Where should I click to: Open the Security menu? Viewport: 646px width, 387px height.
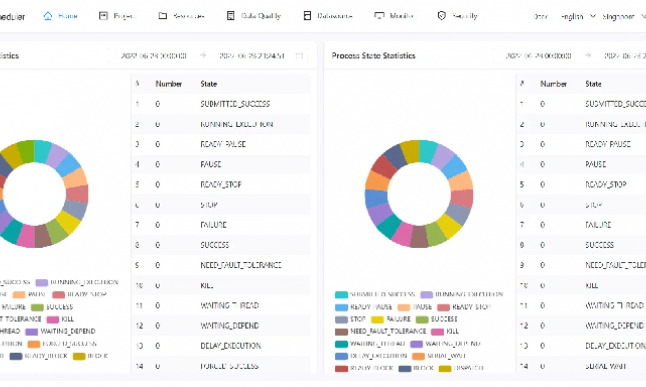coord(465,16)
